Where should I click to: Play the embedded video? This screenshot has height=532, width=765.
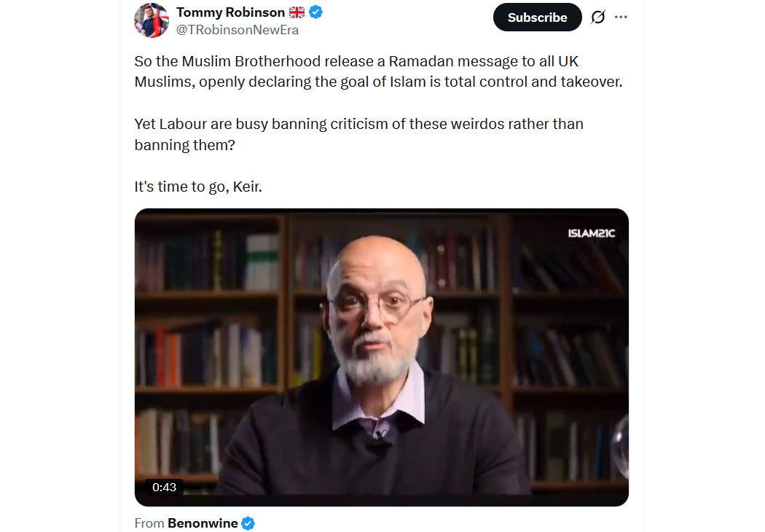click(381, 357)
